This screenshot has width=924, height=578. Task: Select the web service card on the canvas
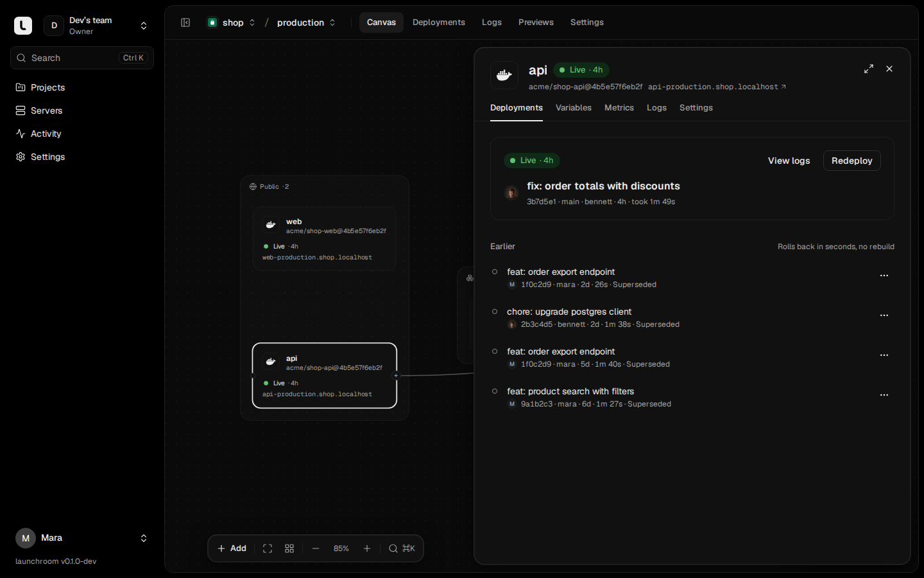pos(325,238)
